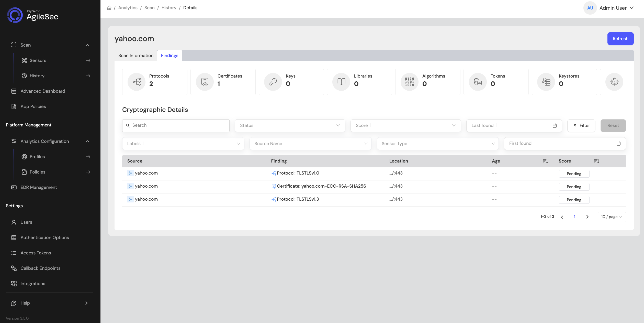Follow the History breadcrumb link
Screen dimensions: 644x323
(169, 8)
